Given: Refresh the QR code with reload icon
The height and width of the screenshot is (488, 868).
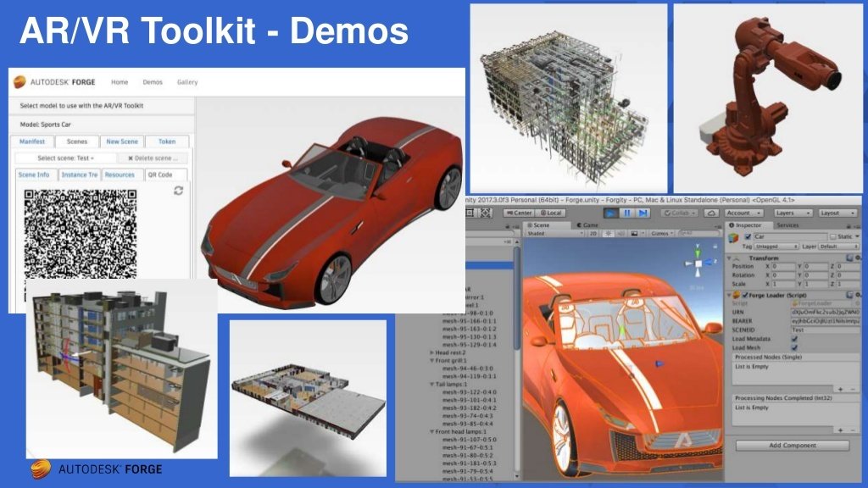Looking at the screenshot, I should (178, 191).
